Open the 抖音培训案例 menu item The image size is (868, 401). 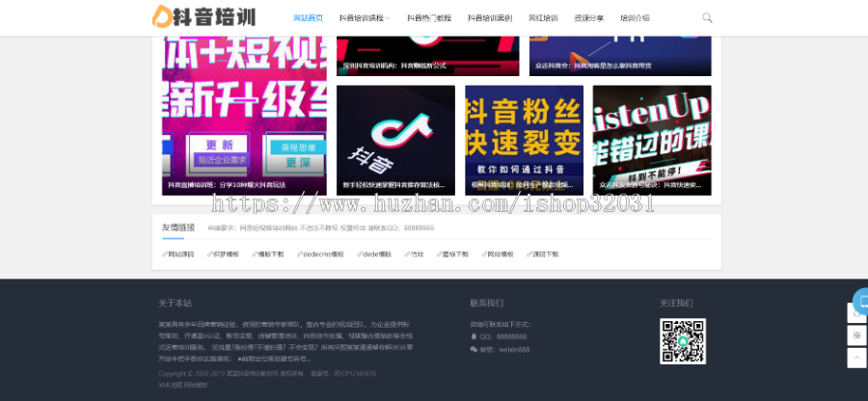tap(490, 18)
